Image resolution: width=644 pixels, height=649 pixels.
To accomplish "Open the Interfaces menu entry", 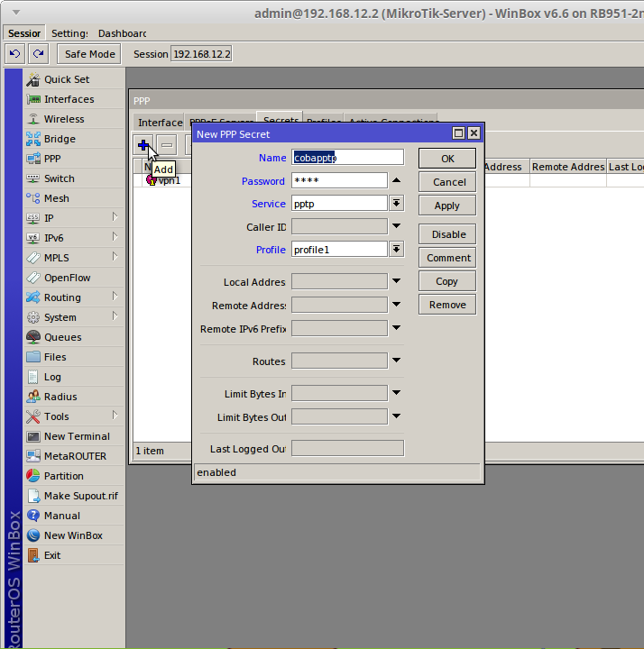I will coord(75,99).
